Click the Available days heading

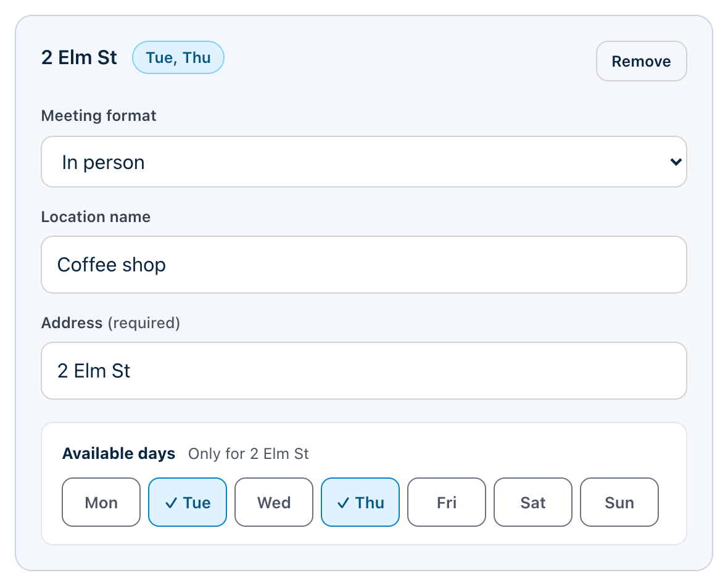[x=119, y=453]
